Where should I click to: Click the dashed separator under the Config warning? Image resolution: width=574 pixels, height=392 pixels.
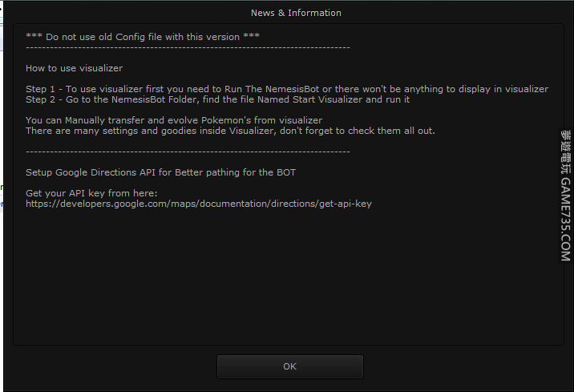[188, 47]
